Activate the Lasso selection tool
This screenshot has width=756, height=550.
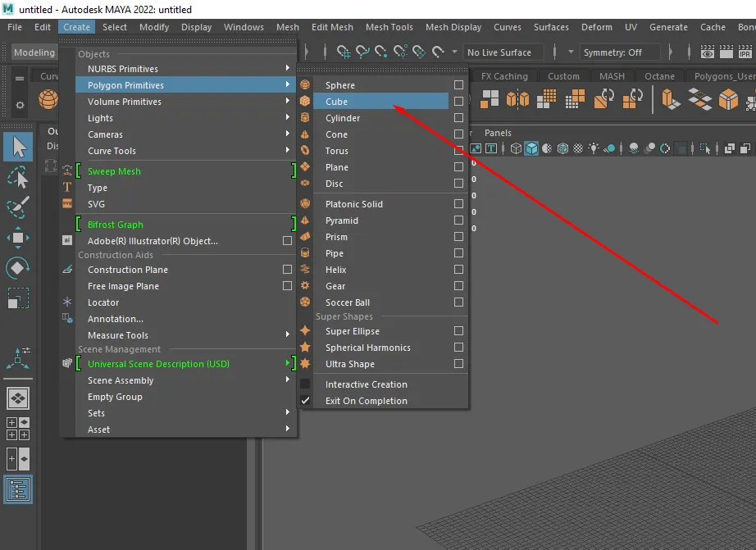click(x=18, y=177)
